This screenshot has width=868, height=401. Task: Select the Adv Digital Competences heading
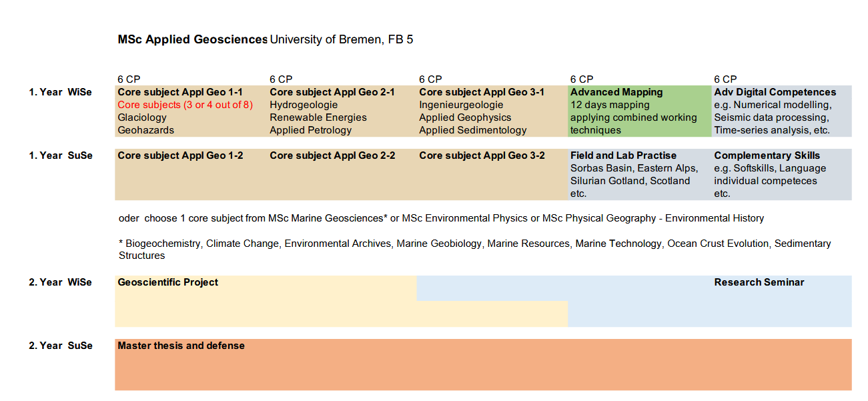[x=775, y=92]
